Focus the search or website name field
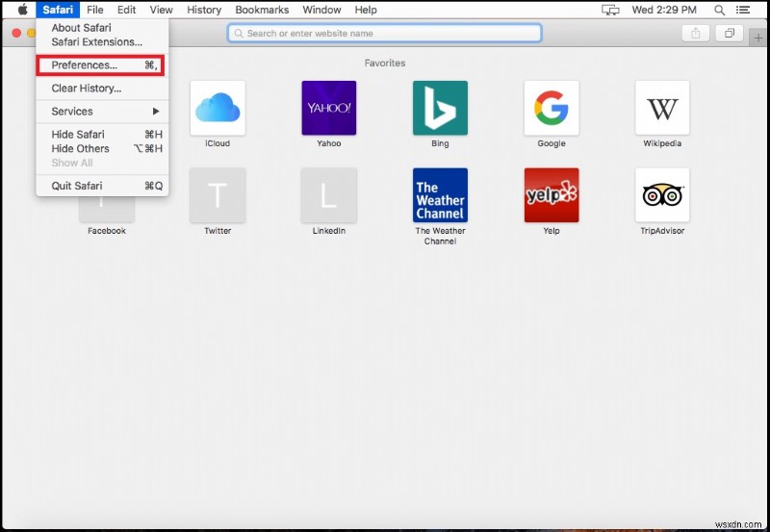 pyautogui.click(x=384, y=34)
